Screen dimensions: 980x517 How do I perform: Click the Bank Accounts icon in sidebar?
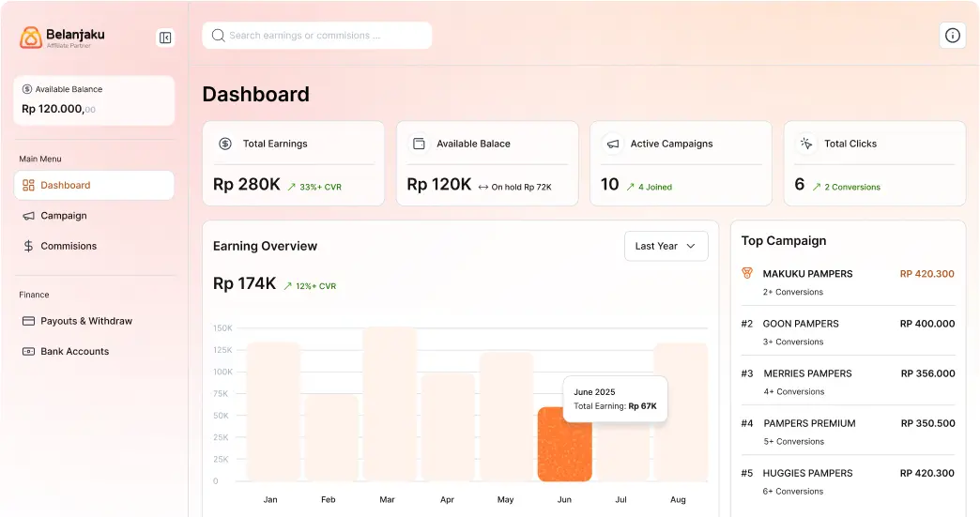tap(29, 352)
